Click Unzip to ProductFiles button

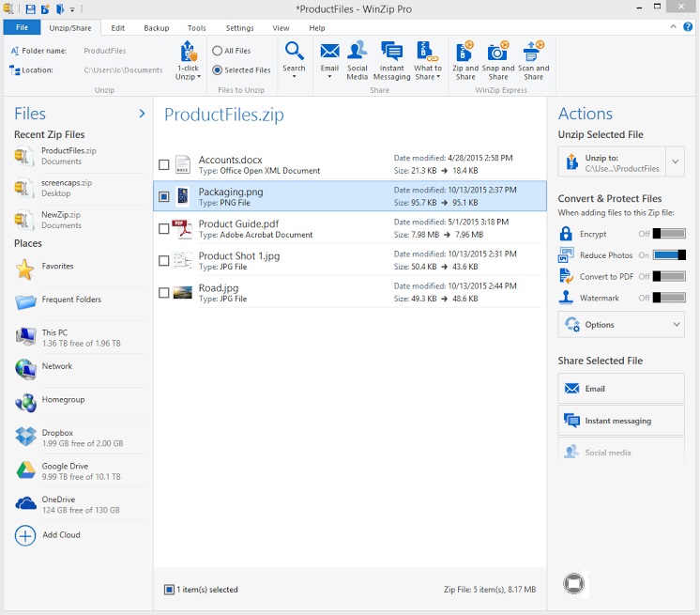coord(612,161)
